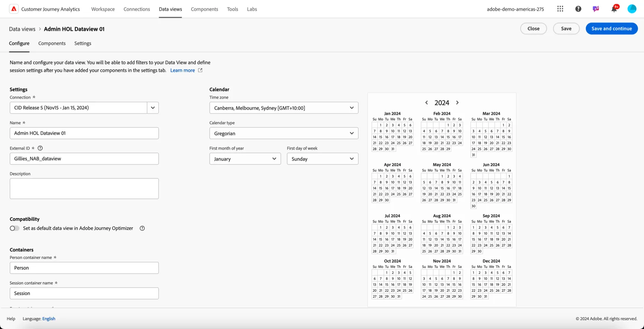Open the help question mark icon in header

[x=578, y=9]
